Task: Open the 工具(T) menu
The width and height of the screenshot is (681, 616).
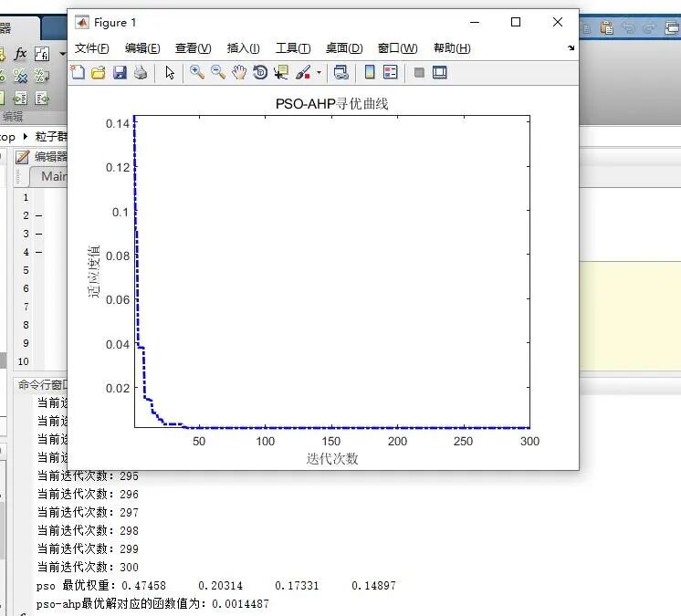Action: click(x=293, y=48)
